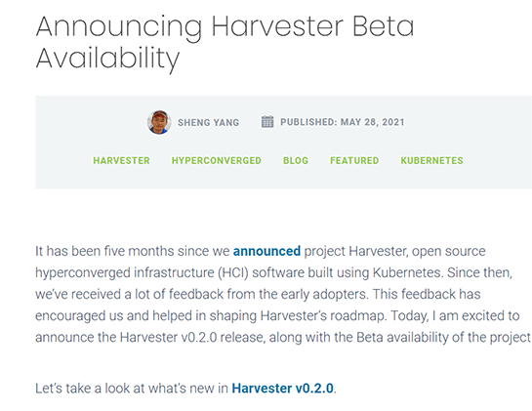
Task: Follow the 'announced' hyperlink in the first paragraph
Action: pyautogui.click(x=266, y=251)
